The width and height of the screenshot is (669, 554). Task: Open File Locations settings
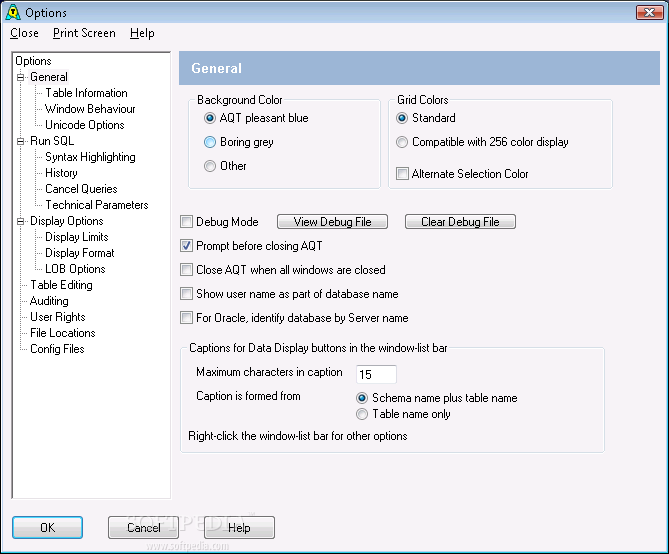click(x=63, y=333)
